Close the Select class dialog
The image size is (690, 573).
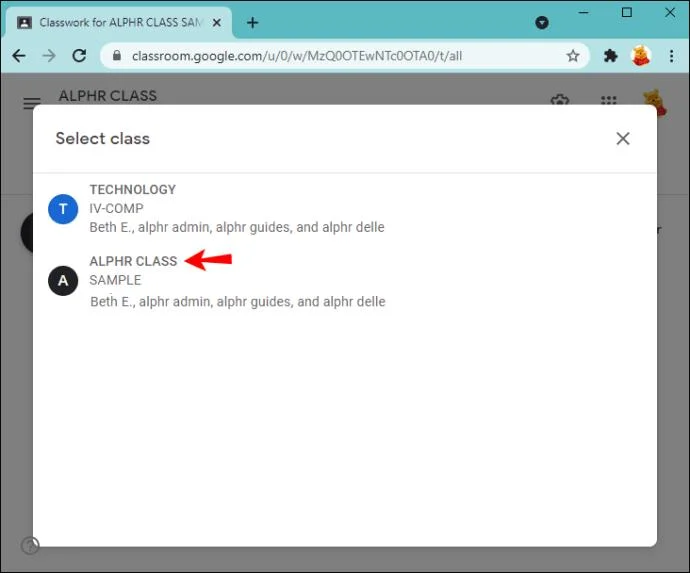pyautogui.click(x=623, y=139)
